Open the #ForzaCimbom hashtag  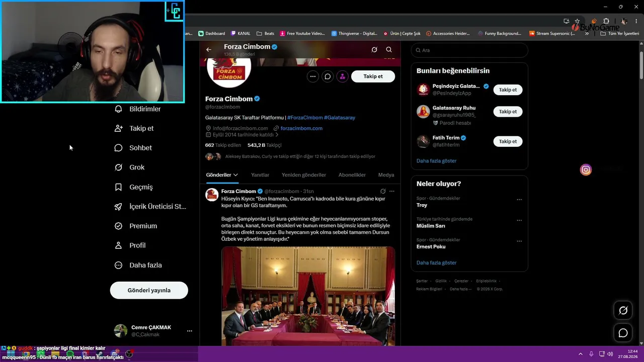click(305, 118)
